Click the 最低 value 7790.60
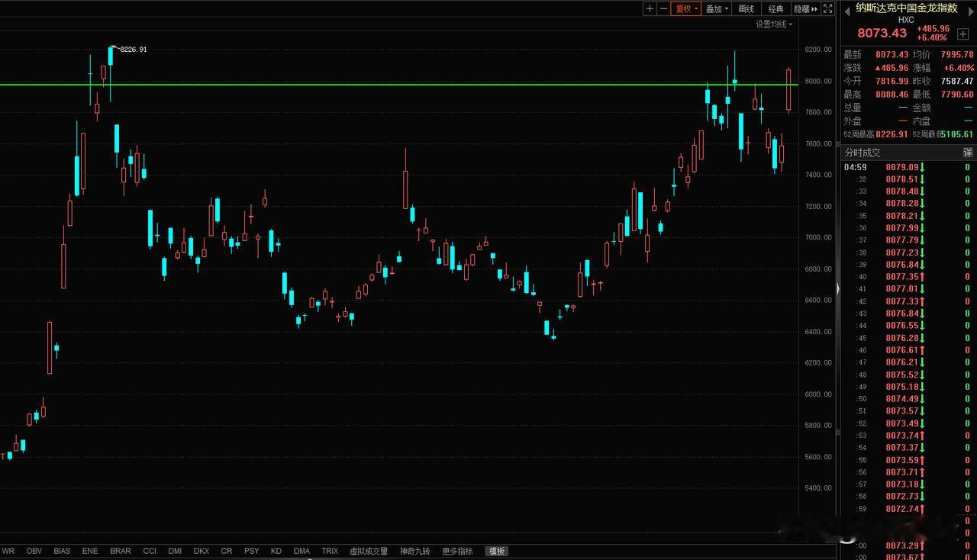 click(x=957, y=95)
